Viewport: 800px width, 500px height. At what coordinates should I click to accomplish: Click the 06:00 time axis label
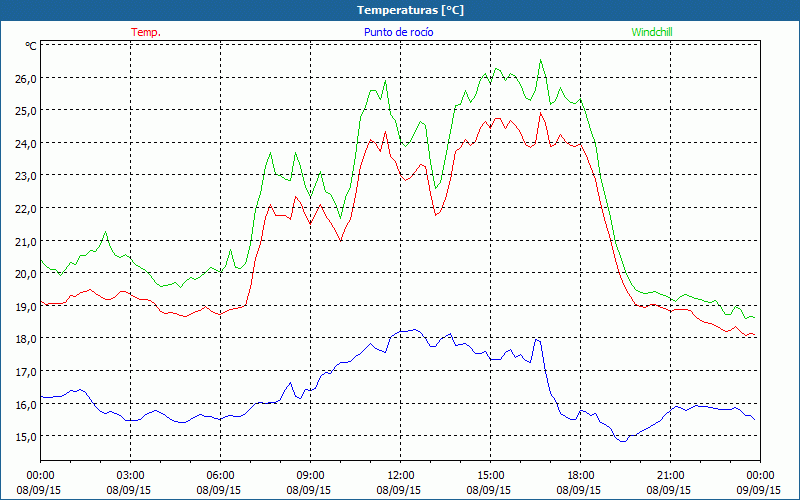[220, 476]
